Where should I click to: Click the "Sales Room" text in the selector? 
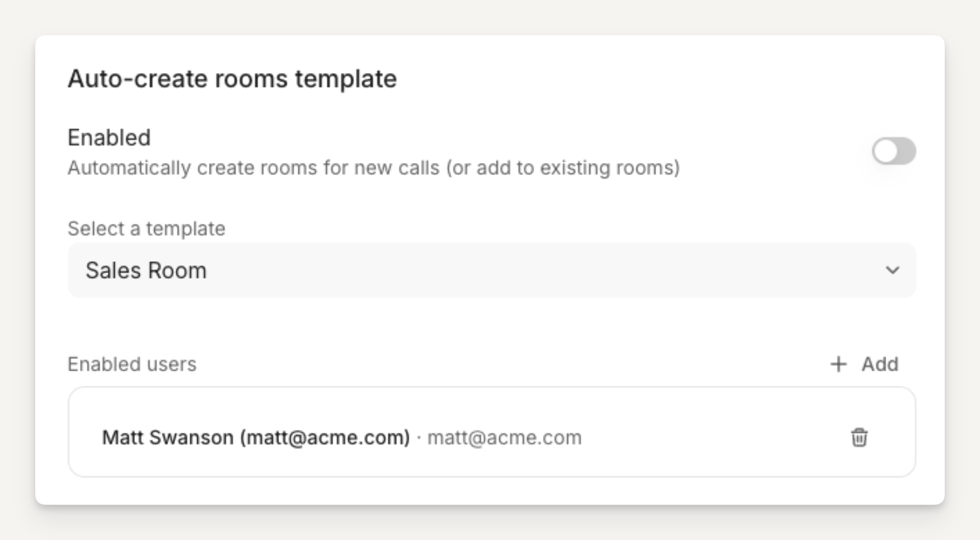pos(146,270)
